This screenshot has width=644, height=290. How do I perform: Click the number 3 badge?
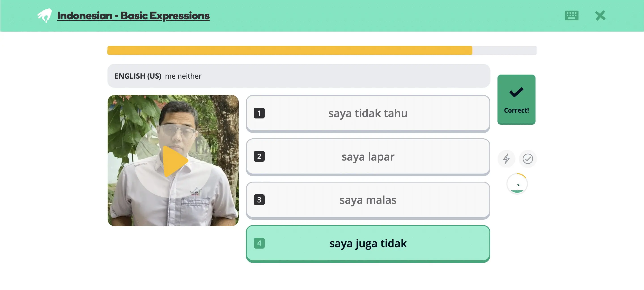[x=259, y=200]
